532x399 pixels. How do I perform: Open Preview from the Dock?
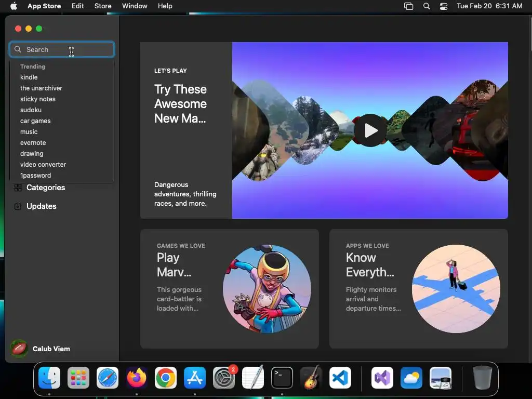441,378
